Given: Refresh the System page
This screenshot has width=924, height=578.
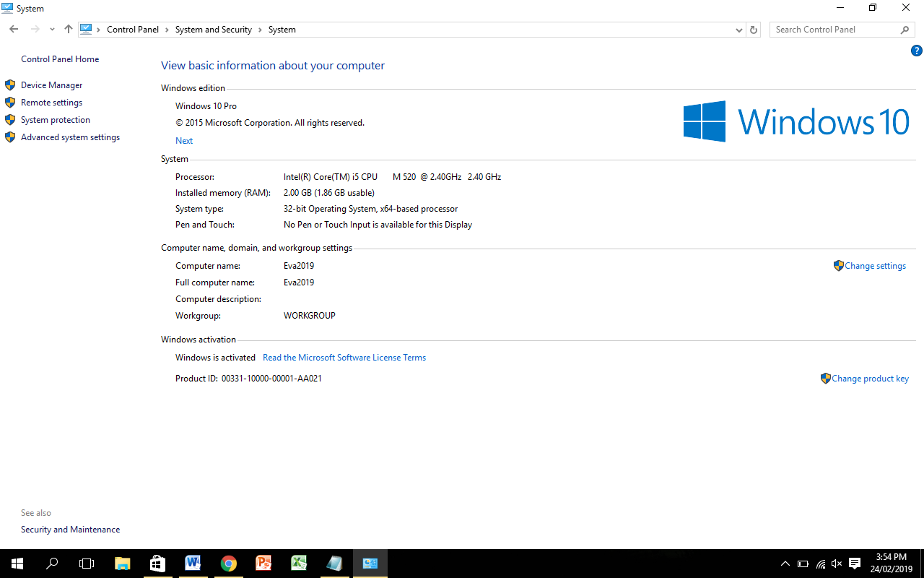Looking at the screenshot, I should (754, 30).
